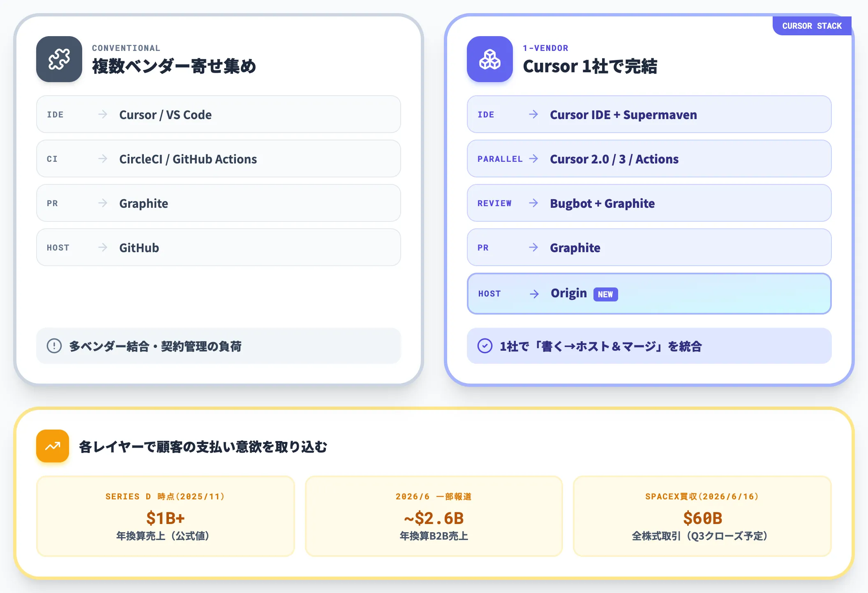Click the 1社で「書く→ホスト＆マージ」を統合 note

click(x=649, y=346)
